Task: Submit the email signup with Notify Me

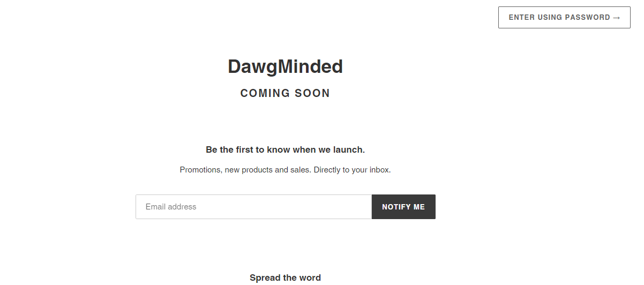Action: (403, 207)
